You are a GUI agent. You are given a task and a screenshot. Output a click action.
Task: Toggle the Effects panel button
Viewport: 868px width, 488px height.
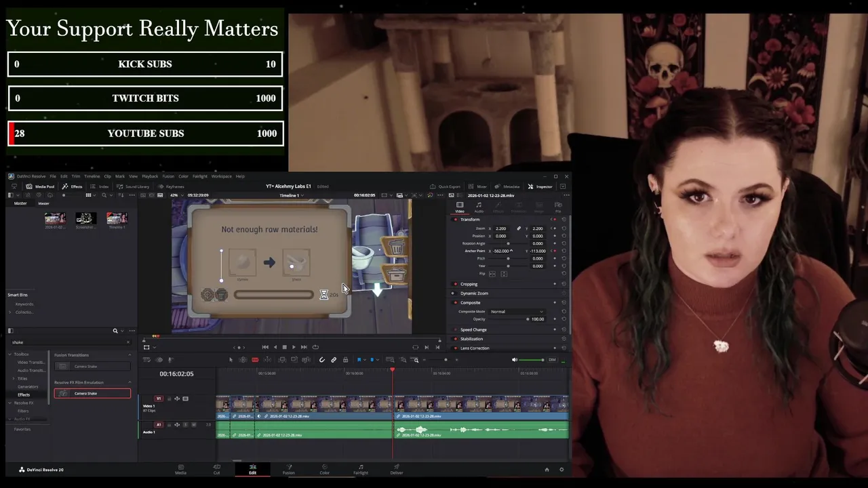(x=72, y=186)
